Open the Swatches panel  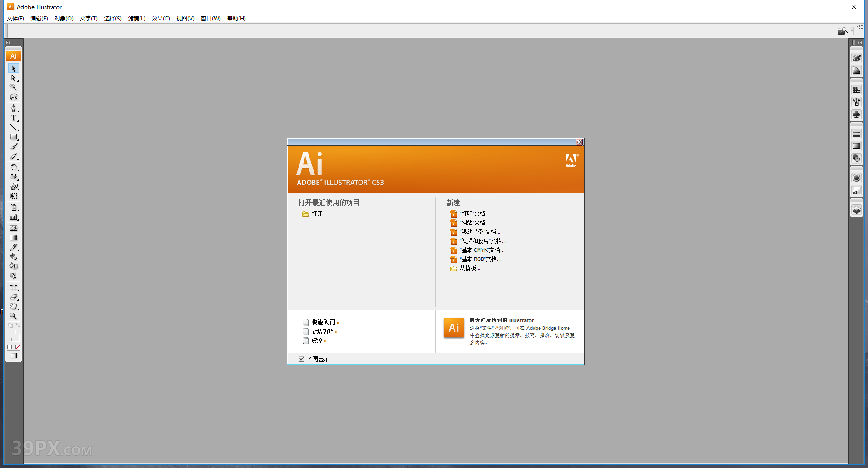coord(857,89)
